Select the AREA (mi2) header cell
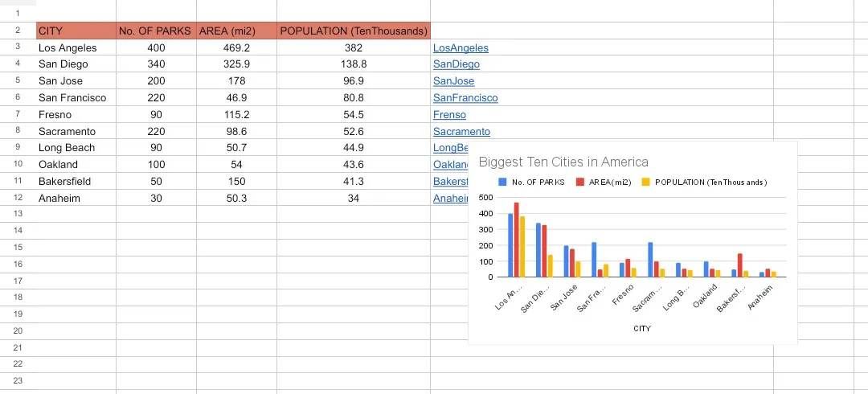Image resolution: width=868 pixels, height=394 pixels. [x=236, y=31]
